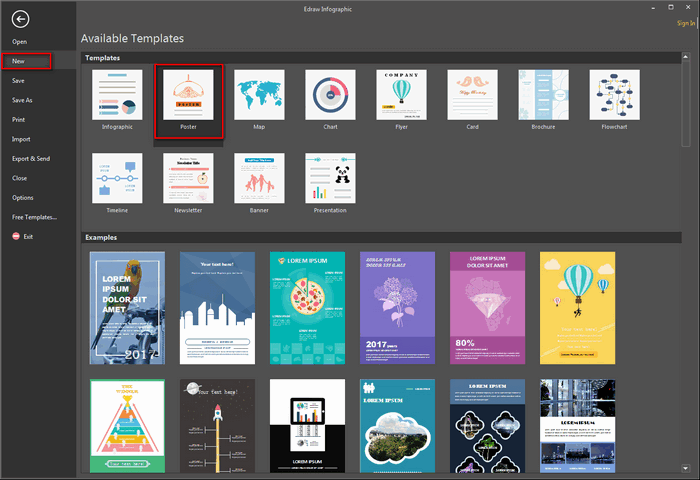Viewport: 700px width, 480px height.
Task: Select the Infographic template icon
Action: [x=117, y=95]
